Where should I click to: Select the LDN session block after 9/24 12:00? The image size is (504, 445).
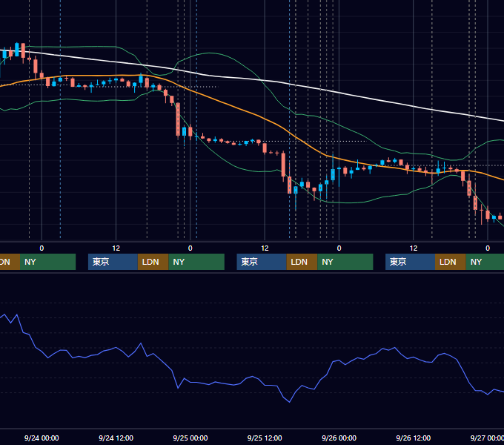[153, 262]
